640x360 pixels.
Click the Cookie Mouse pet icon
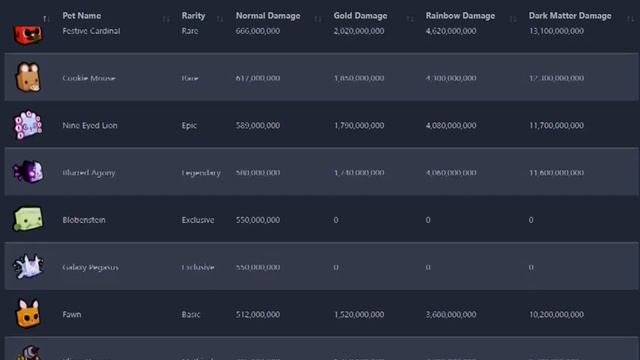point(28,77)
